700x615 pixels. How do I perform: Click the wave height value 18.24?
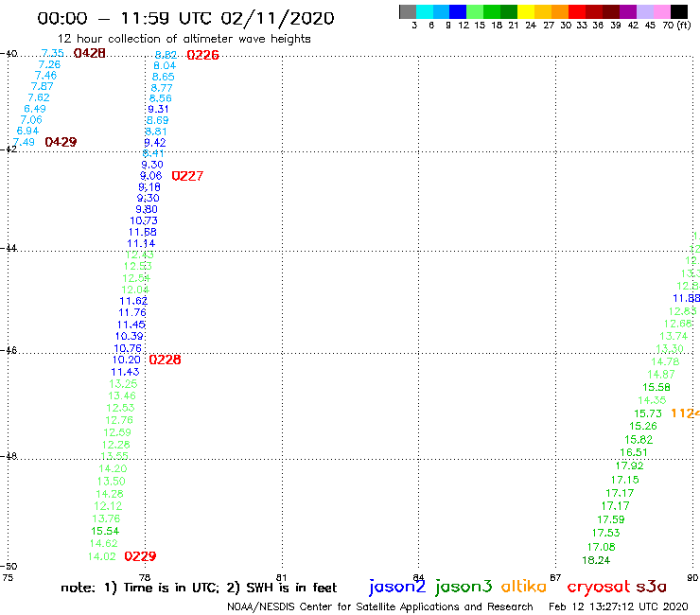click(x=596, y=560)
